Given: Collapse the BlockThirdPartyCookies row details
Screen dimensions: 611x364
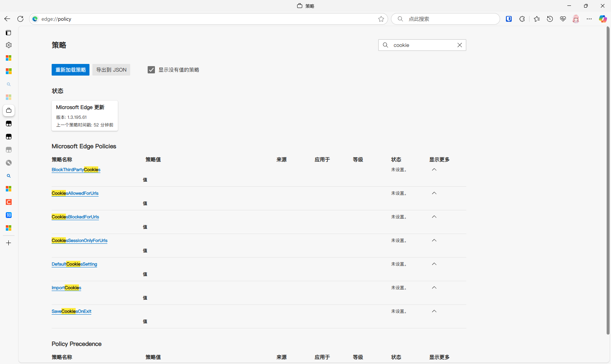Looking at the screenshot, I should click(434, 170).
